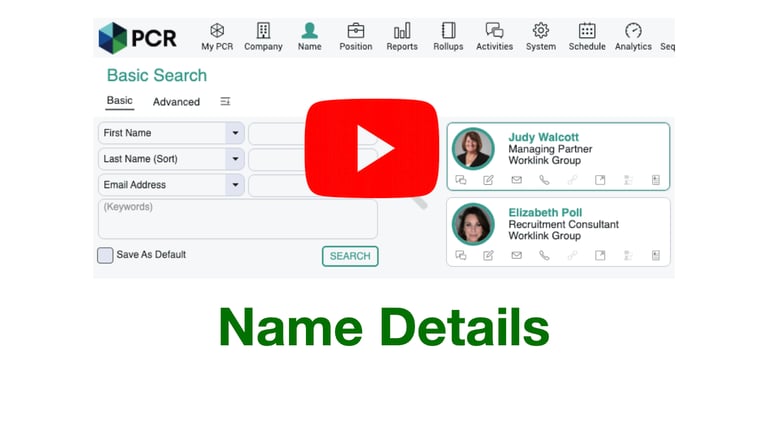
Task: Click the link chain icon on Elizabeth Poll's card
Action: (x=572, y=255)
